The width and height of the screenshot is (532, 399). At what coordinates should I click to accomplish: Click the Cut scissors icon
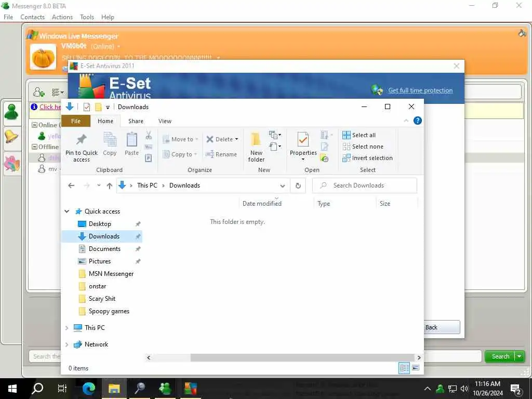pos(149,136)
